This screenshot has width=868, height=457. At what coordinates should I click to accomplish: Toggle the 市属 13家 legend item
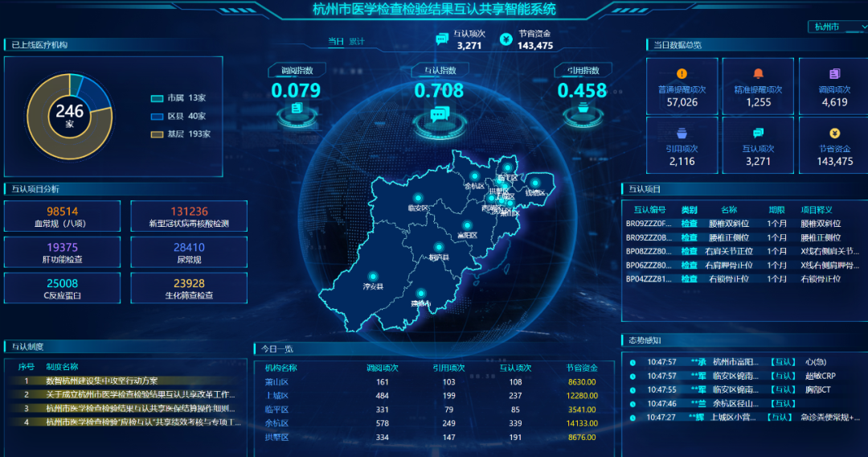click(178, 97)
